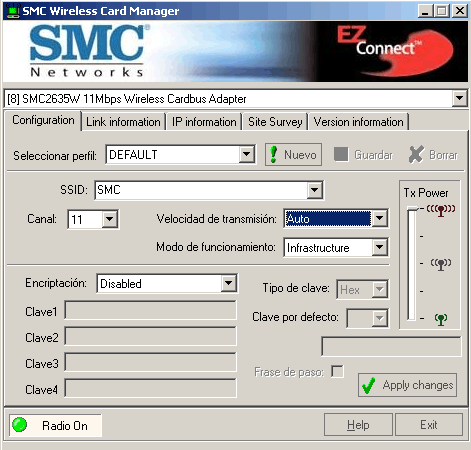Click the green checkmark on Apply changes
This screenshot has height=450, width=471.
[369, 385]
